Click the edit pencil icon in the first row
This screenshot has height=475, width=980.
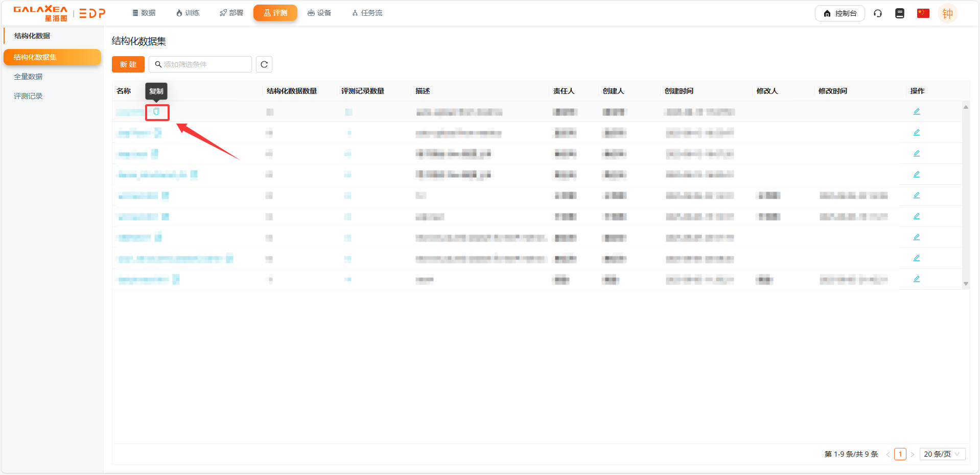point(917,111)
